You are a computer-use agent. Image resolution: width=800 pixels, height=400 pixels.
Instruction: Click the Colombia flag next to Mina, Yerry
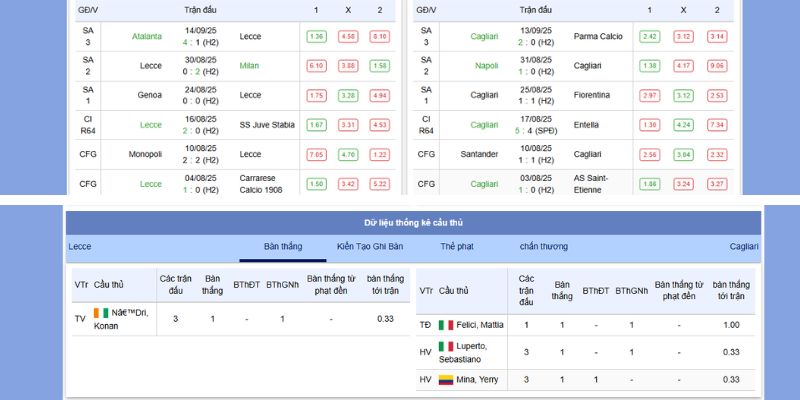(446, 380)
